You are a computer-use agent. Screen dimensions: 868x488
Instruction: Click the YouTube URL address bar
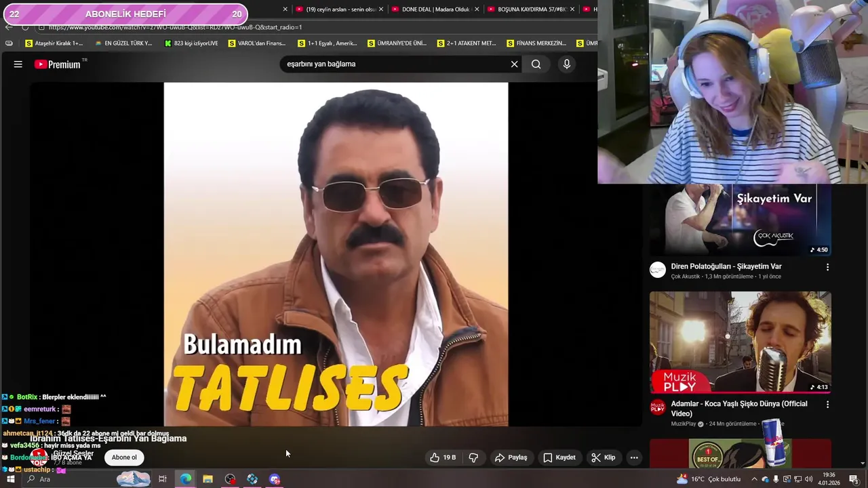click(x=315, y=27)
